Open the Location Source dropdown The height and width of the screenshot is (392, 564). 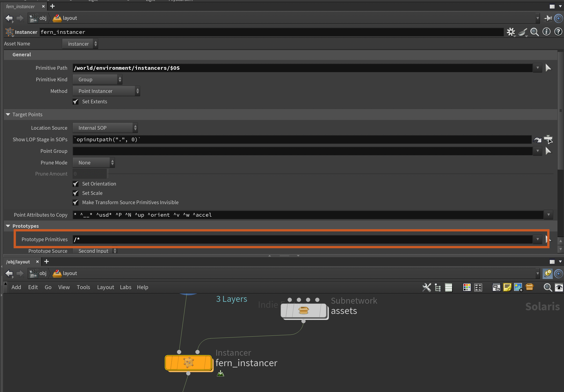click(105, 128)
